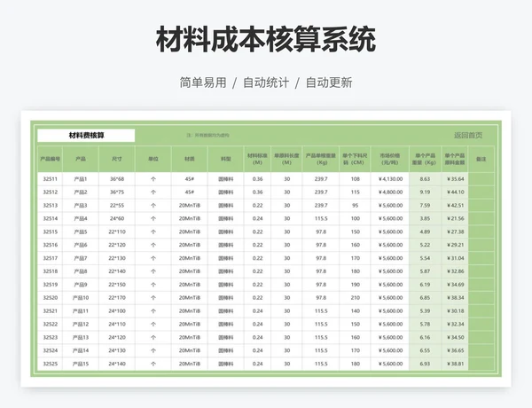Click the cut length cell 210
The width and height of the screenshot is (532, 408).
(x=355, y=298)
